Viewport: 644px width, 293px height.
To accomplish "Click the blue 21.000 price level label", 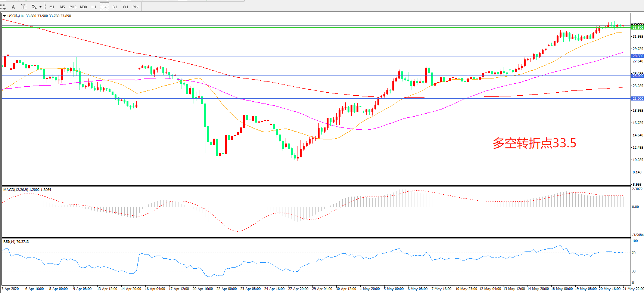I will tap(637, 99).
